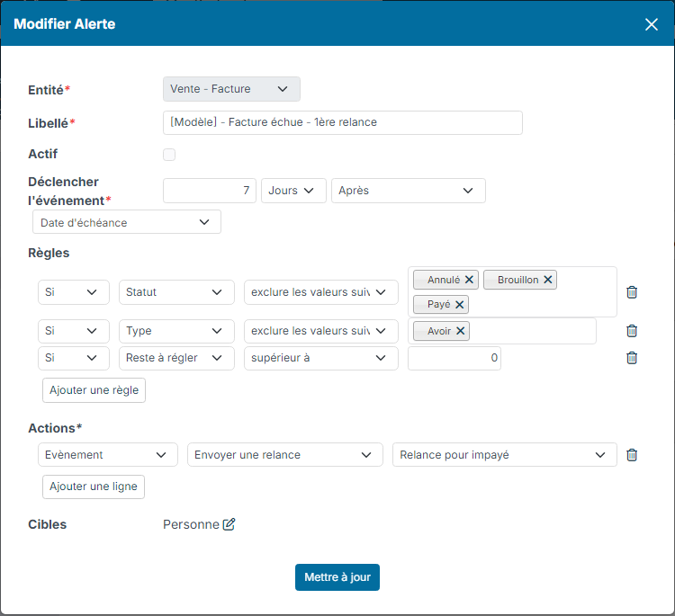
Task: Open the Evènement action type dropdown
Action: [108, 455]
